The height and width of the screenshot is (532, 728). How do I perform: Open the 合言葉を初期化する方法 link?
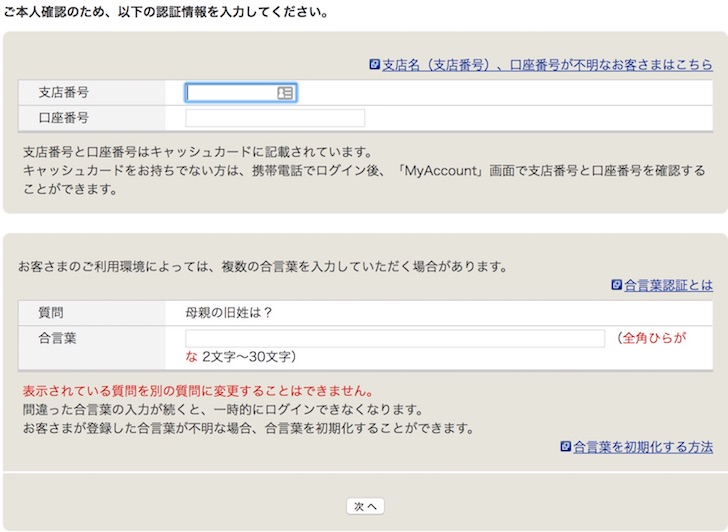point(643,447)
